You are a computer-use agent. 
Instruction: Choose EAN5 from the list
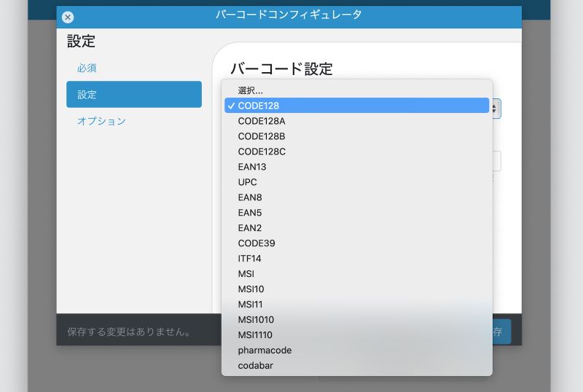point(356,212)
